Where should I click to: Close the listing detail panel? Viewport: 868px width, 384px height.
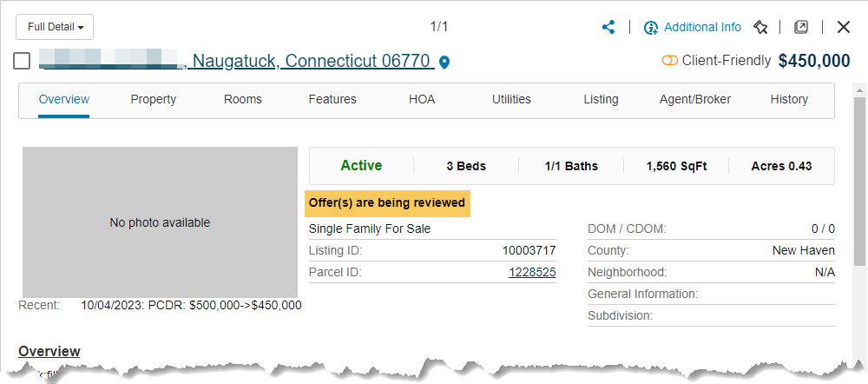[843, 27]
